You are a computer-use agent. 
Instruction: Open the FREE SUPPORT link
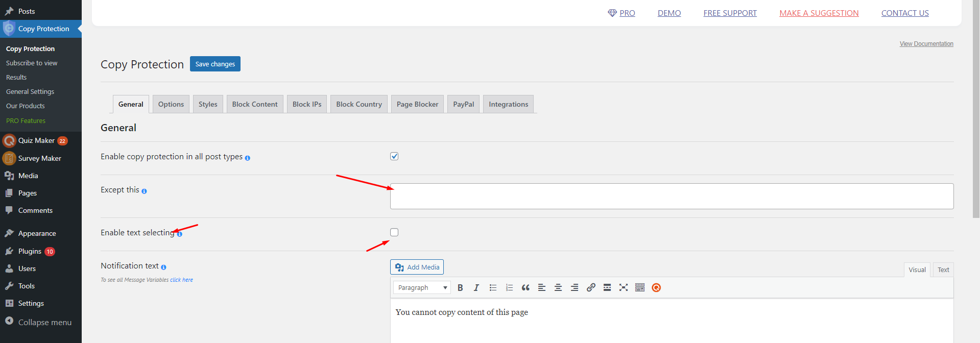pyautogui.click(x=730, y=13)
